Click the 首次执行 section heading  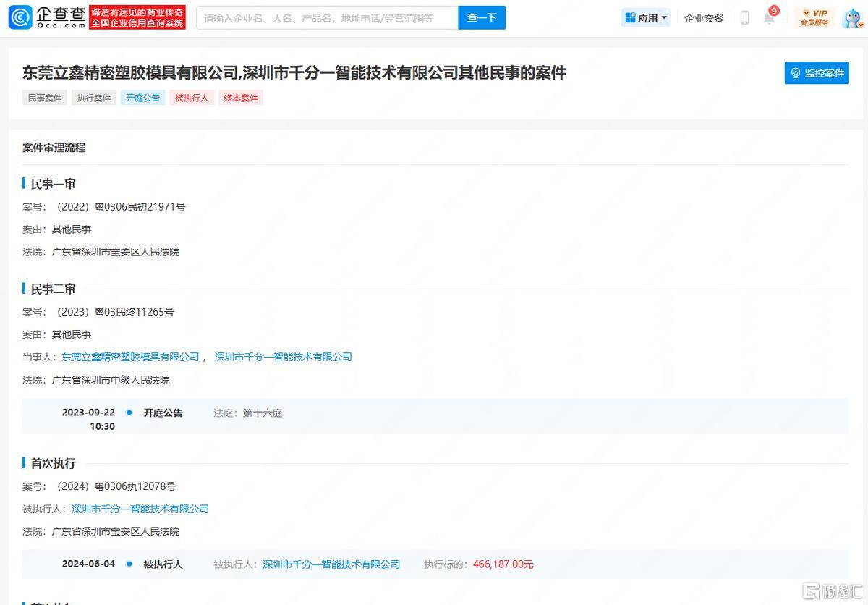tap(53, 463)
